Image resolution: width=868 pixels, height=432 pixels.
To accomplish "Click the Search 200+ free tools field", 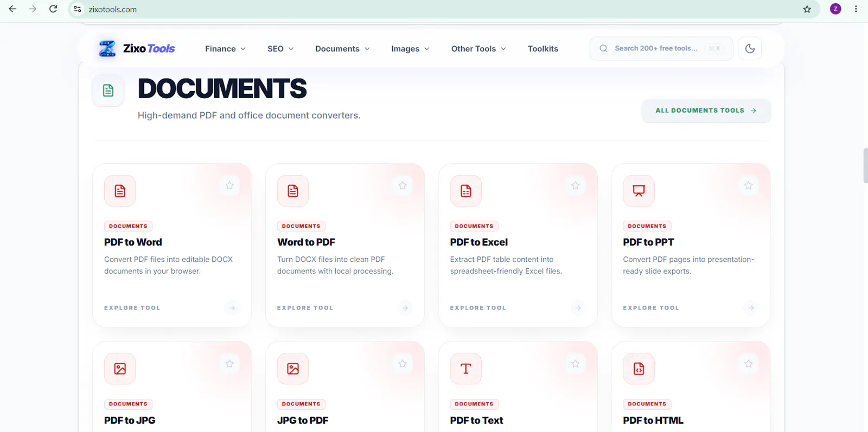I will (661, 49).
